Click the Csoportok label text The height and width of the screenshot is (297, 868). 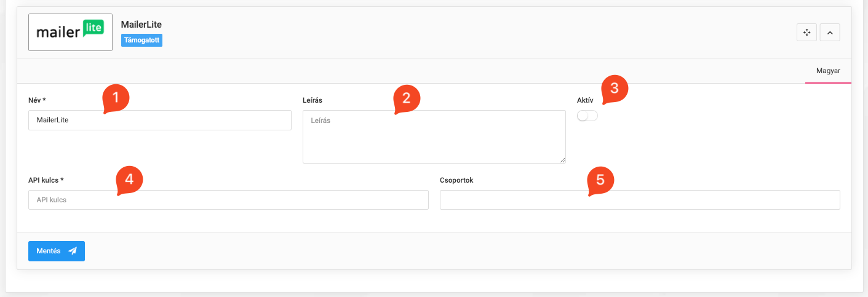click(456, 180)
